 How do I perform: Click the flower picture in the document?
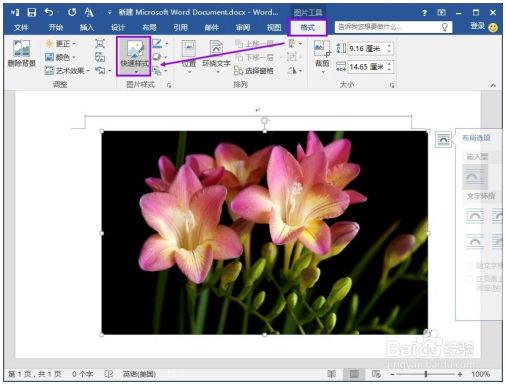(x=265, y=233)
